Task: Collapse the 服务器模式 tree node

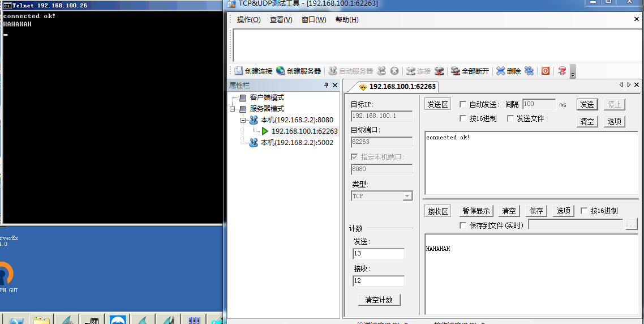Action: tap(233, 109)
